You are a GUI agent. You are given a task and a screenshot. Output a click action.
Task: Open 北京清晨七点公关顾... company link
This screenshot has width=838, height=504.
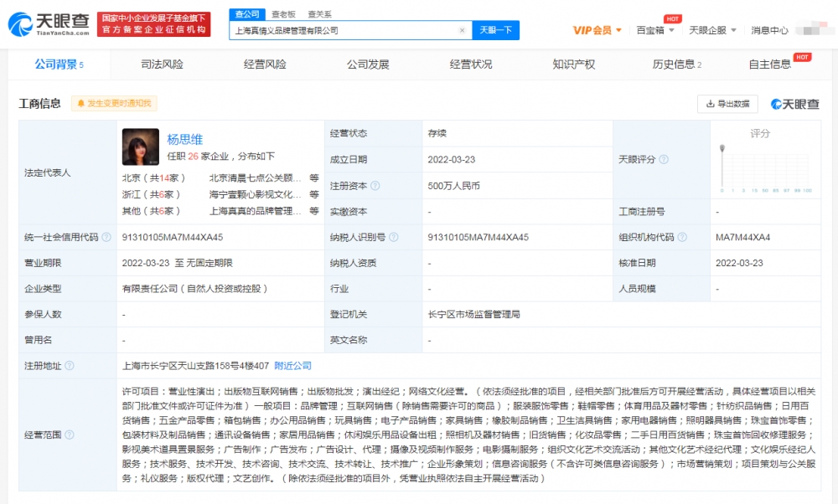pos(255,177)
